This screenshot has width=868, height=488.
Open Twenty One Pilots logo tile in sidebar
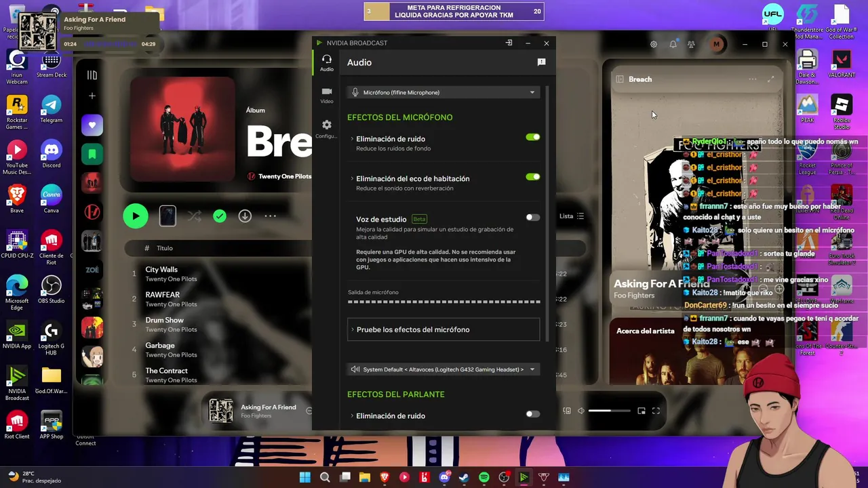[92, 212]
